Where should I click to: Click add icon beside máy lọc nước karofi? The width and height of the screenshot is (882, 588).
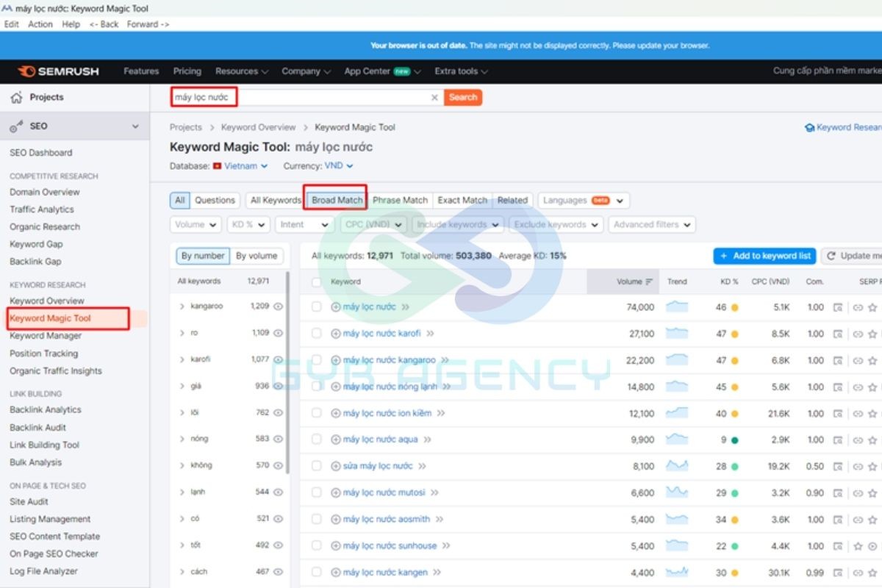(336, 334)
